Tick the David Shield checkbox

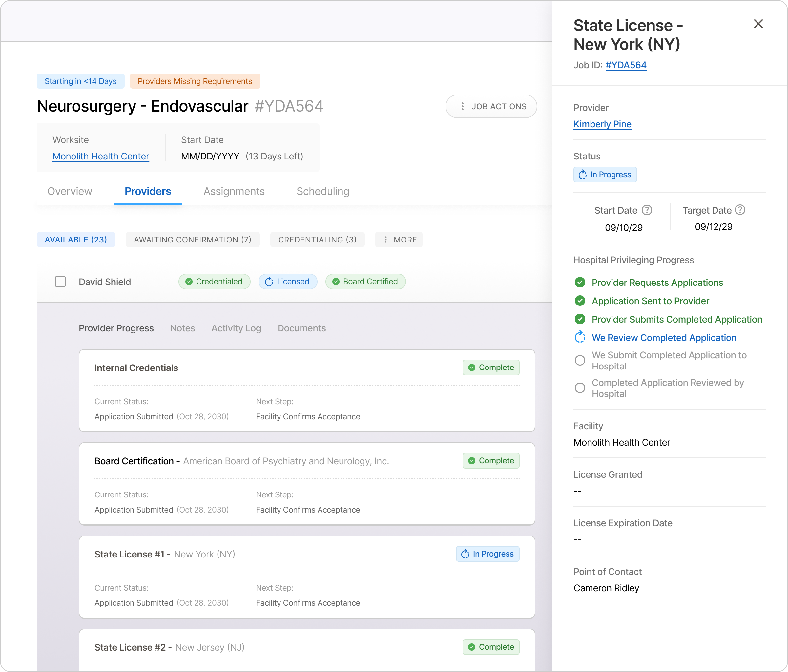point(60,282)
